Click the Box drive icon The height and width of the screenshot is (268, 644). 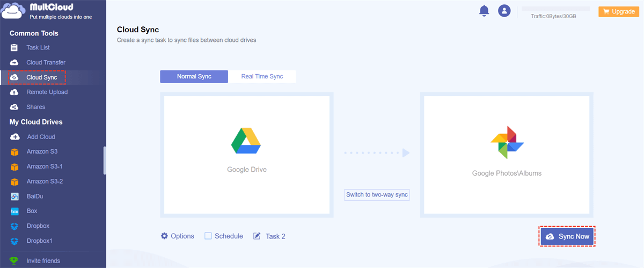click(14, 211)
